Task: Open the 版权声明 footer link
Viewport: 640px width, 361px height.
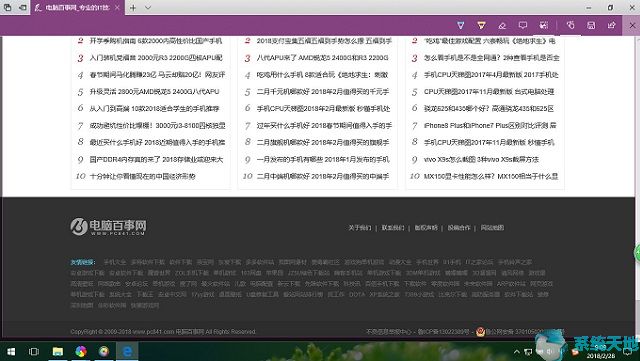Action: (426, 228)
